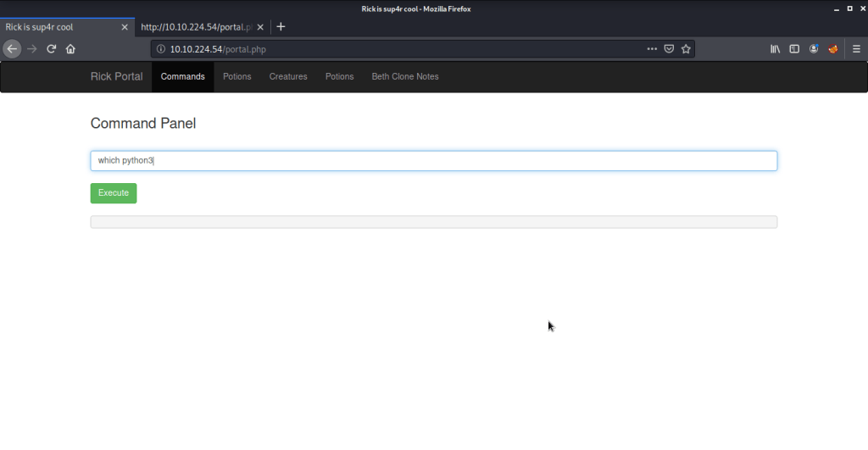The height and width of the screenshot is (450, 868).
Task: Bookmark this page with the star icon
Action: pyautogui.click(x=686, y=49)
